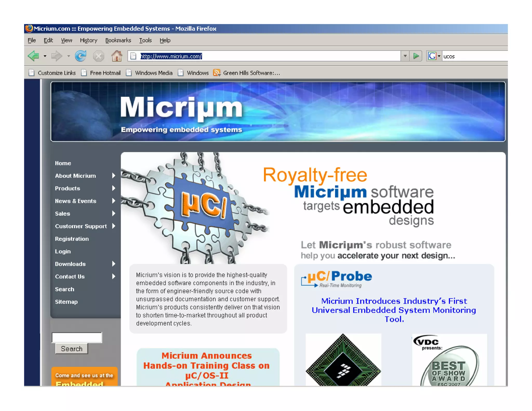Click the Freescale chip image
This screenshot has width=532, height=411.
tap(343, 360)
